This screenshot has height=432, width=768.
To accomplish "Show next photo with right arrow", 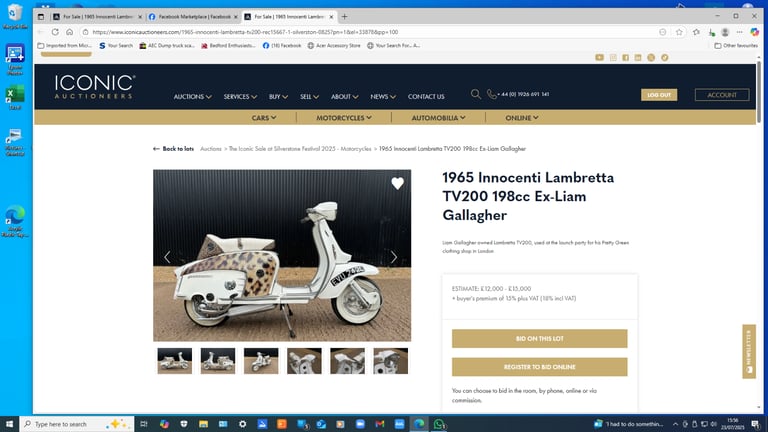I will pos(394,257).
